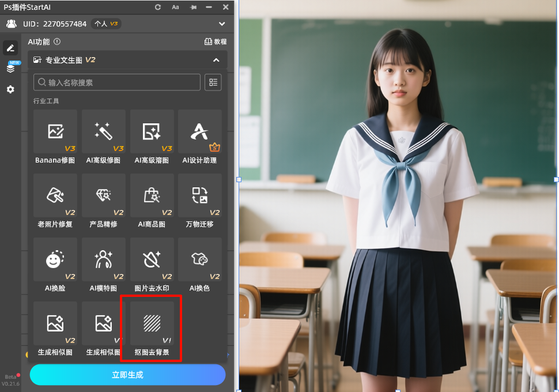This screenshot has width=559, height=392.
Task: Toggle the pin panel icon
Action: (192, 7)
